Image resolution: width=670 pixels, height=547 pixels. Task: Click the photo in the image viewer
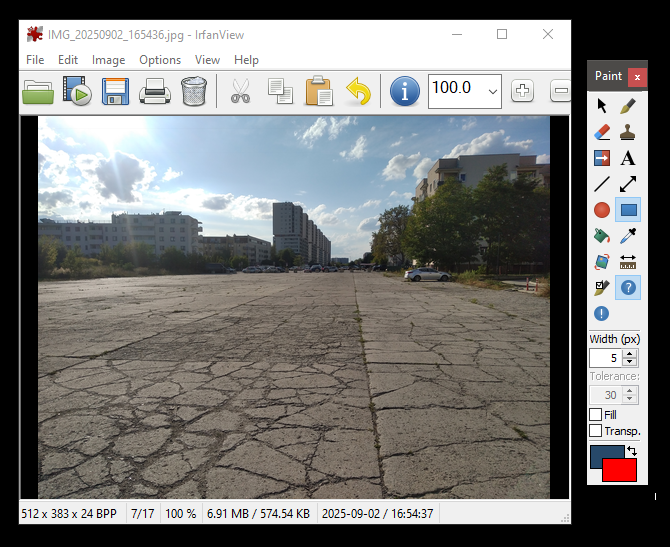pyautogui.click(x=294, y=307)
